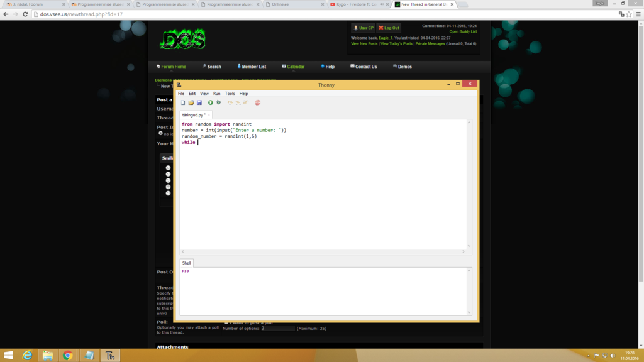Image resolution: width=644 pixels, height=362 pixels.
Task: Open the Edit menu in Thonny
Action: pos(192,94)
